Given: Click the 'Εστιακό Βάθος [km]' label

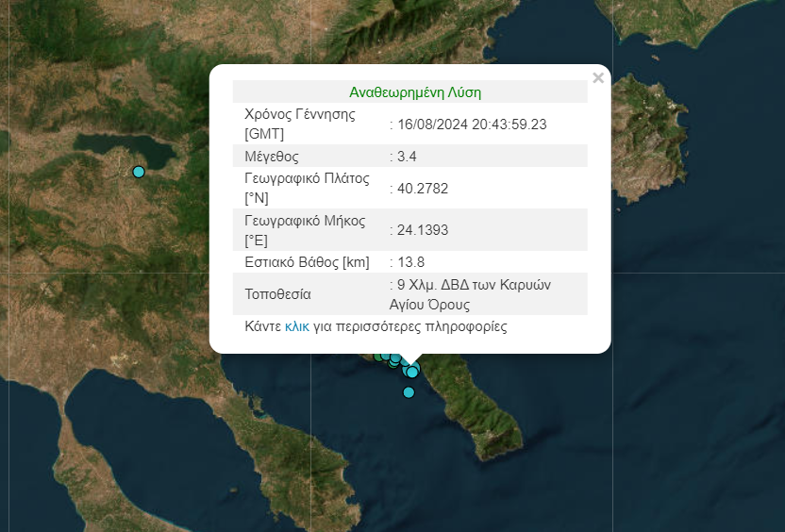Looking at the screenshot, I should point(307,261).
